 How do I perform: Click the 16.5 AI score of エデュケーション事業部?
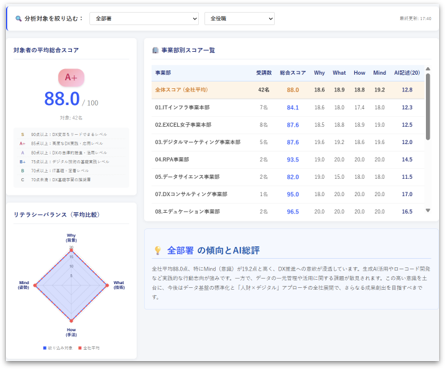407,211
